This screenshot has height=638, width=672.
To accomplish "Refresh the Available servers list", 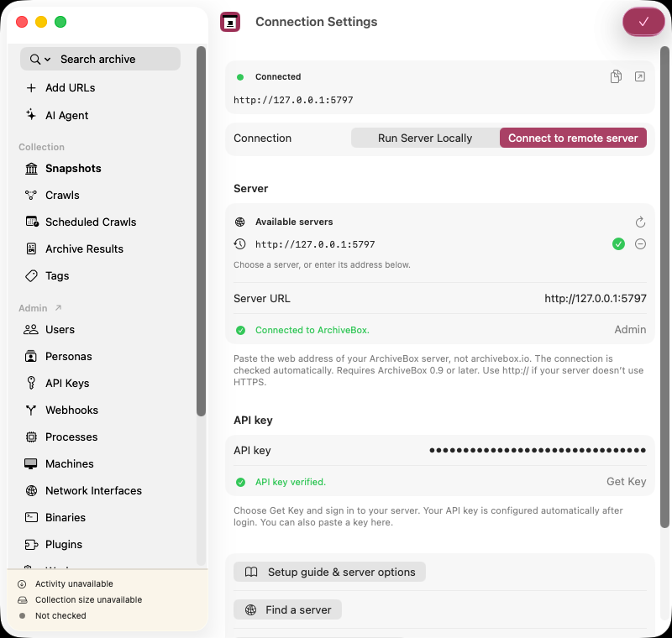I will (x=640, y=222).
